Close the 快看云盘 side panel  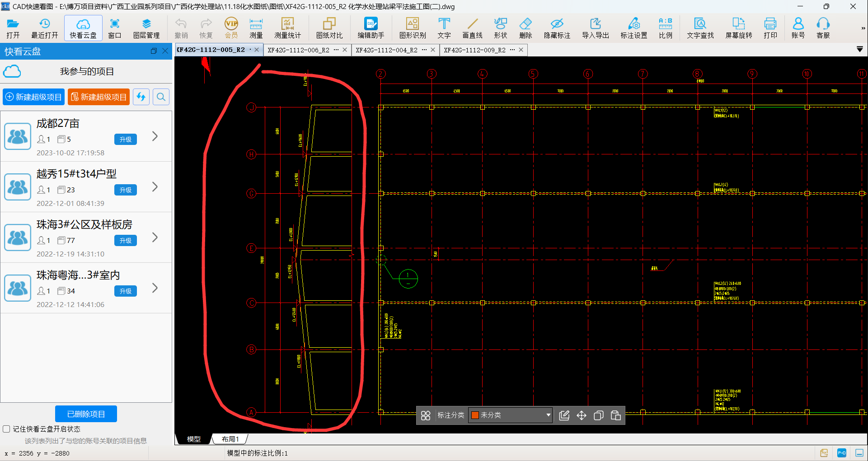coord(165,51)
